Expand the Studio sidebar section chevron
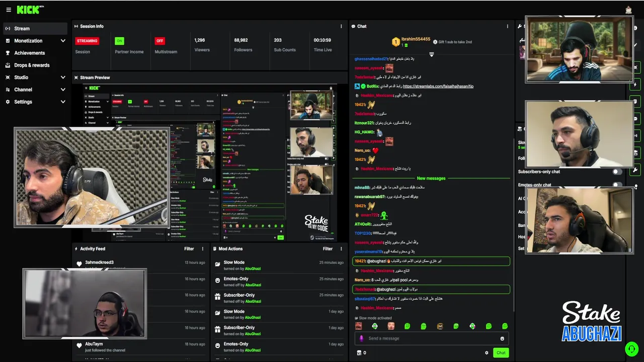Image resolution: width=644 pixels, height=362 pixels. point(63,77)
